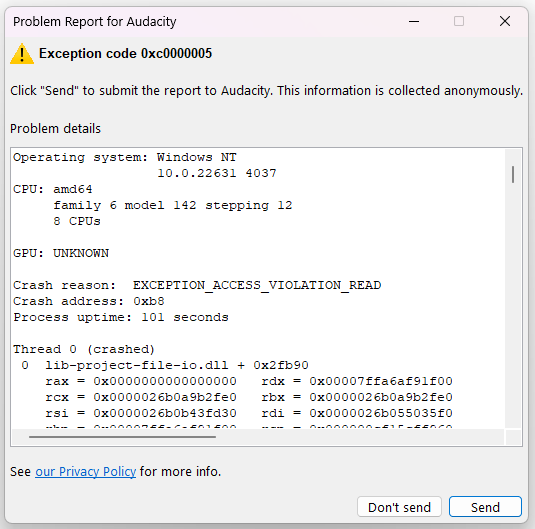Click 'Process uptime: 101 seconds' line

pyautogui.click(x=121, y=317)
